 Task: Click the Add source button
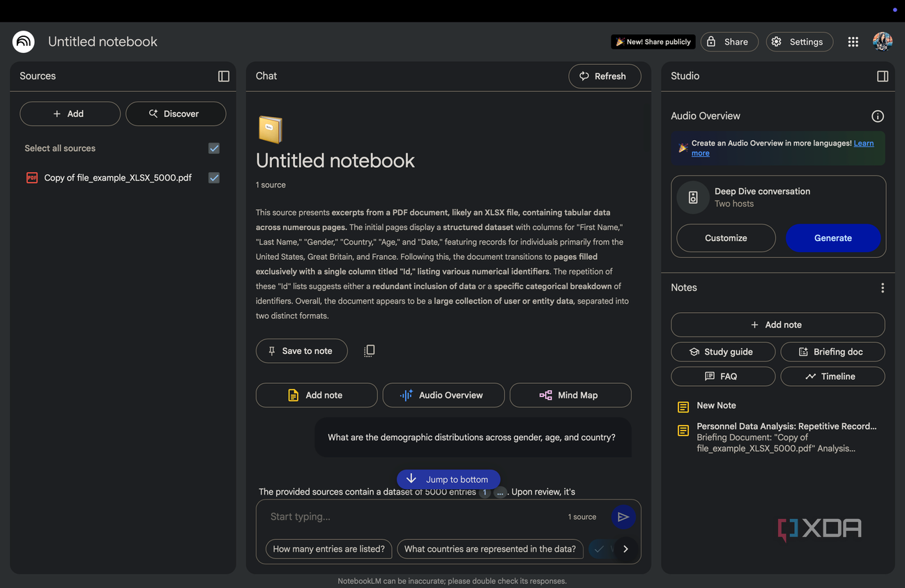point(70,114)
